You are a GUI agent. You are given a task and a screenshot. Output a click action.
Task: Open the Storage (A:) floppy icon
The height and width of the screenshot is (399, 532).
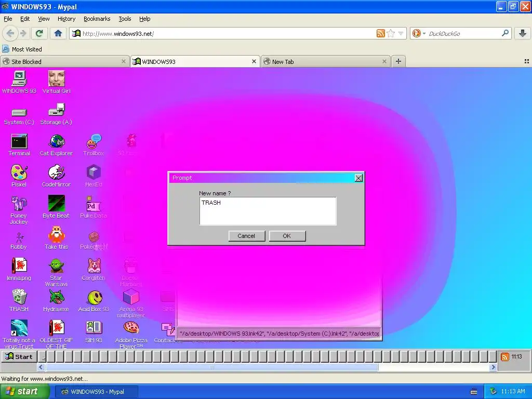[56, 115]
